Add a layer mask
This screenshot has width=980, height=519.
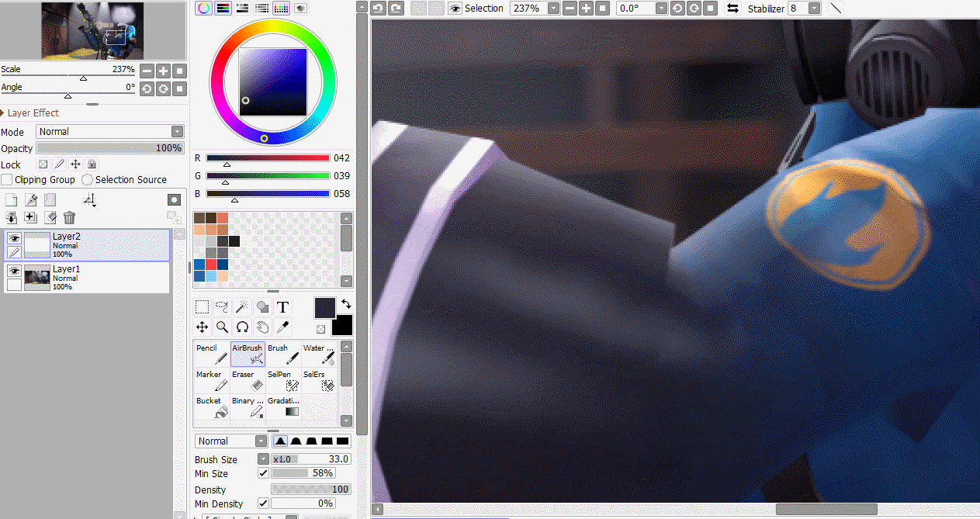[174, 200]
